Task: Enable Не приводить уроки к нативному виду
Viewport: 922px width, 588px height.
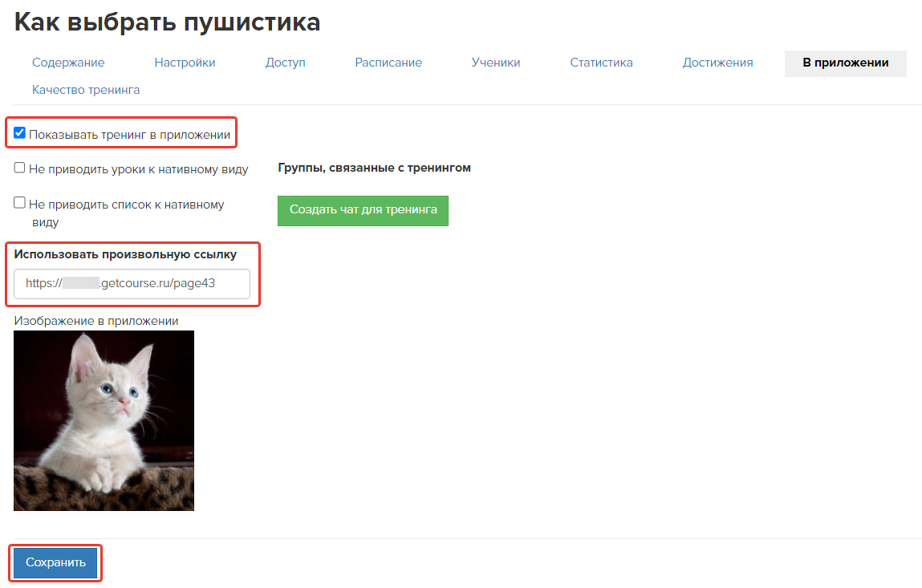Action: click(x=19, y=168)
